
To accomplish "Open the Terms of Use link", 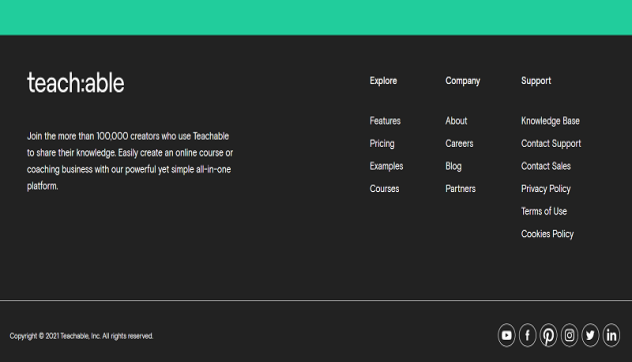I will click(x=544, y=211).
